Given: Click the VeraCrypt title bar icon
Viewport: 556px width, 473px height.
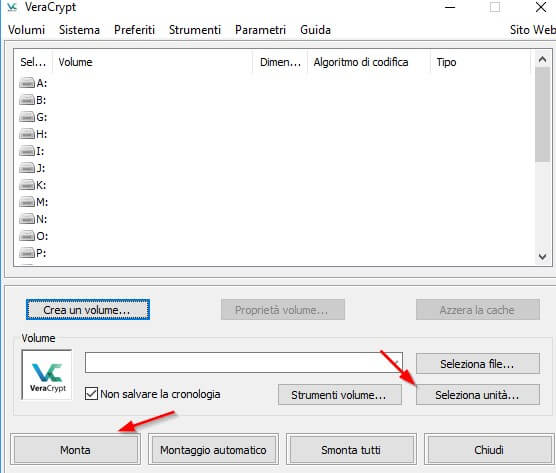Looking at the screenshot, I should (12, 7).
